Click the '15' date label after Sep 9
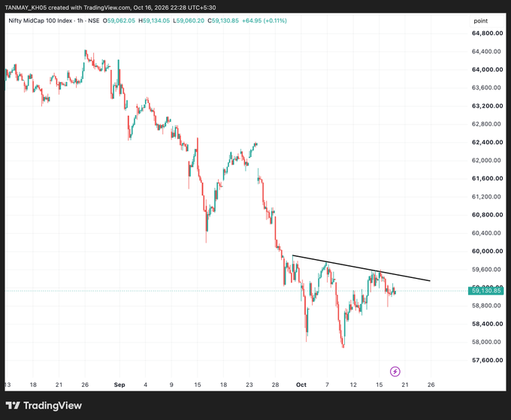Viewport: 511px width, 420px height. click(x=198, y=385)
